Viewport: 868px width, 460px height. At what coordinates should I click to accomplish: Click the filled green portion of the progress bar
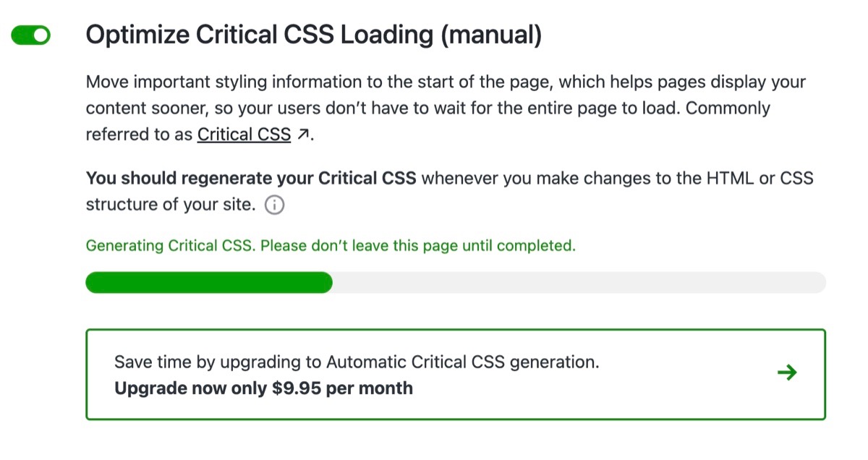pyautogui.click(x=208, y=283)
